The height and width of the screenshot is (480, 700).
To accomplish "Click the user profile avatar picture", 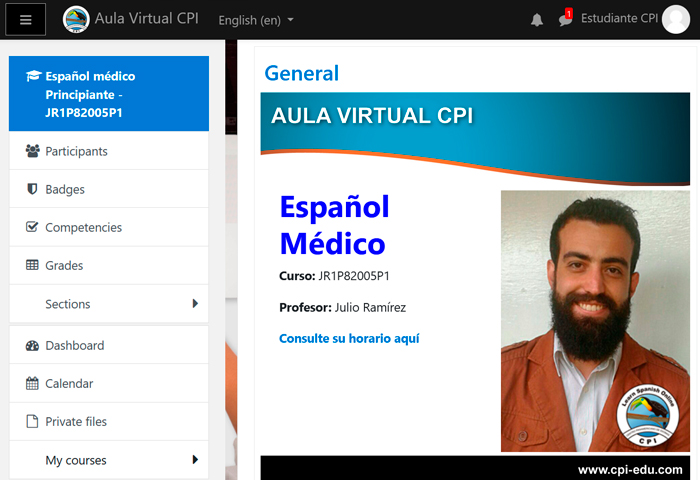I will (676, 19).
